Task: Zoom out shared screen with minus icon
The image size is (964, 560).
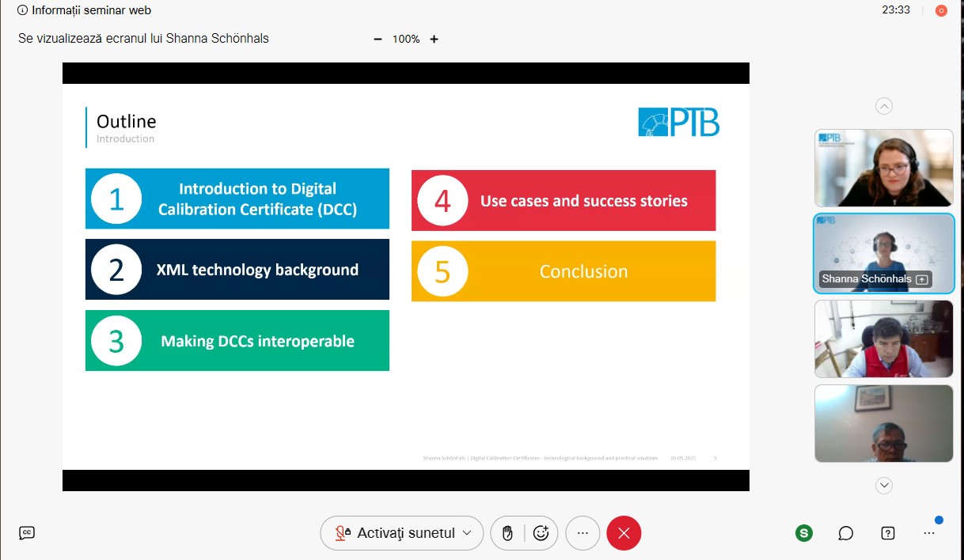Action: click(378, 39)
